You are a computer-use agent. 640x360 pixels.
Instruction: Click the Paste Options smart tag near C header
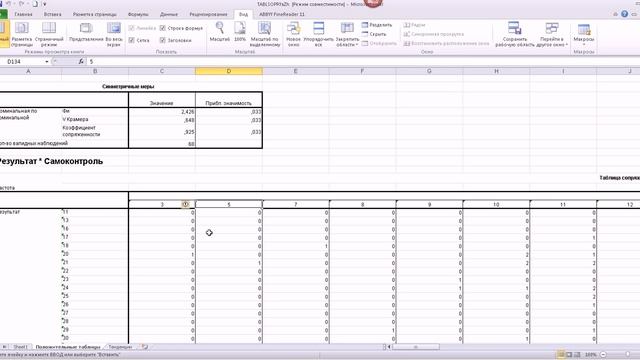185,204
